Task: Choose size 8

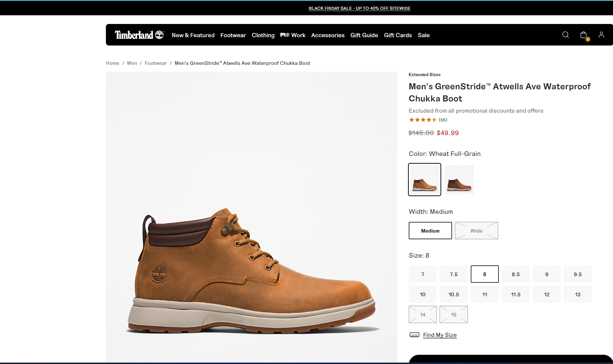Action: pos(485,274)
